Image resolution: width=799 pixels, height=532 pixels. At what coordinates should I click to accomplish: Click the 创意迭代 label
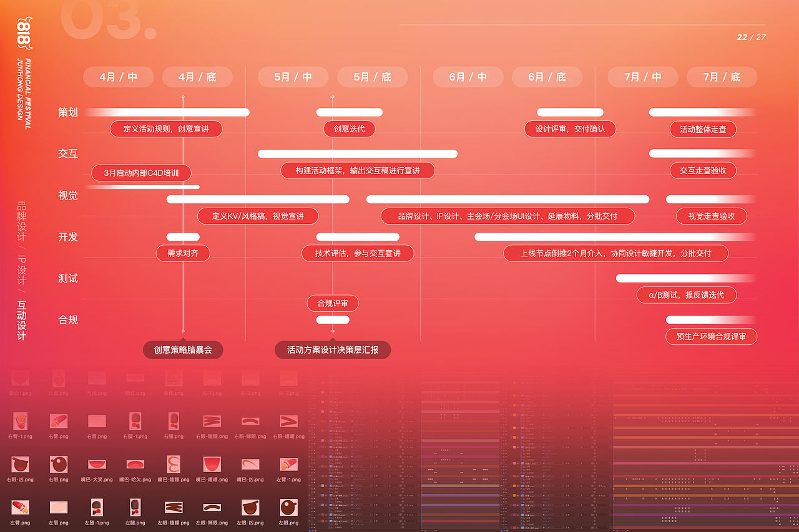pos(350,129)
